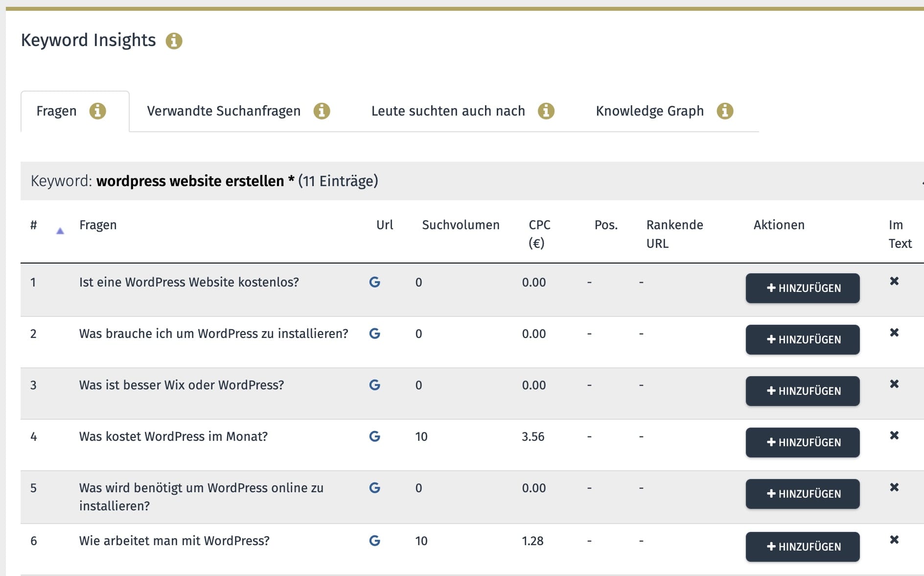Click Im Text X icon in row 6
Viewport: 924px width, 576px height.
point(894,540)
